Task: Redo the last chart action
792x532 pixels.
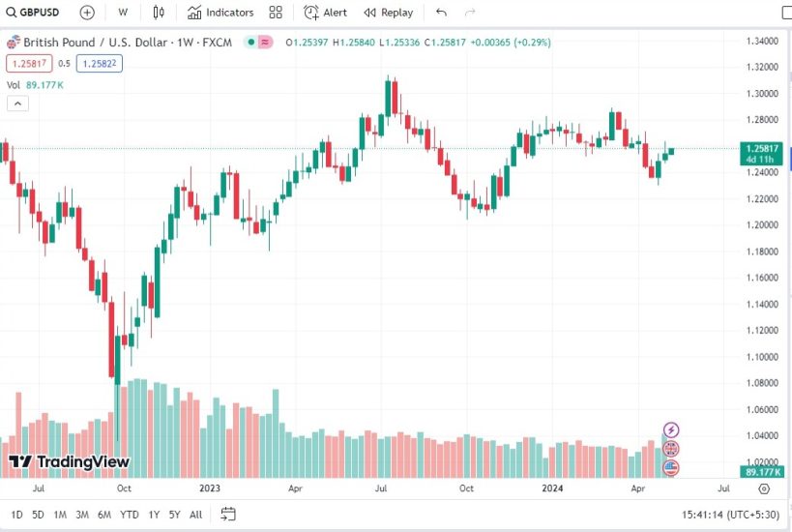Action: 470,13
